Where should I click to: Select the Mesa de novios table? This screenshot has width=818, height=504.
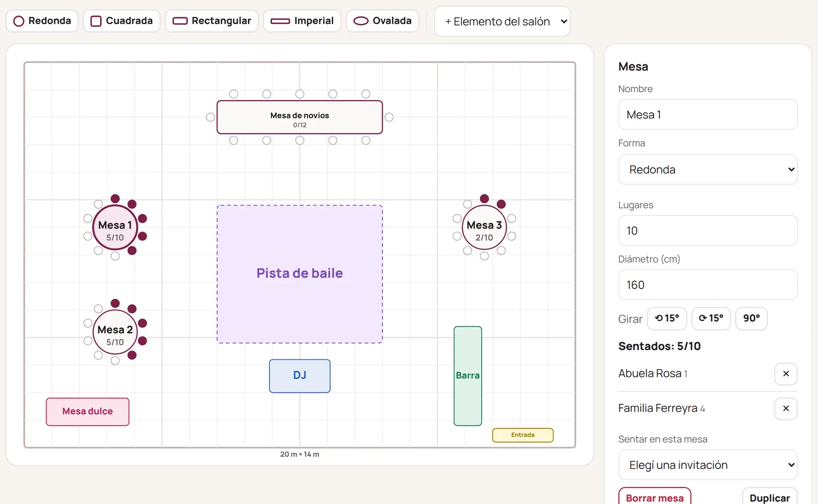[x=300, y=117]
